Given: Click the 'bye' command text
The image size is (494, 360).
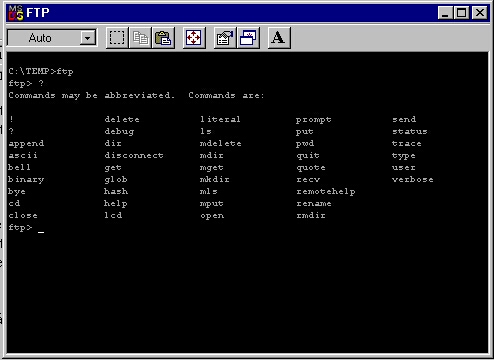Looking at the screenshot, I should click(x=17, y=192).
